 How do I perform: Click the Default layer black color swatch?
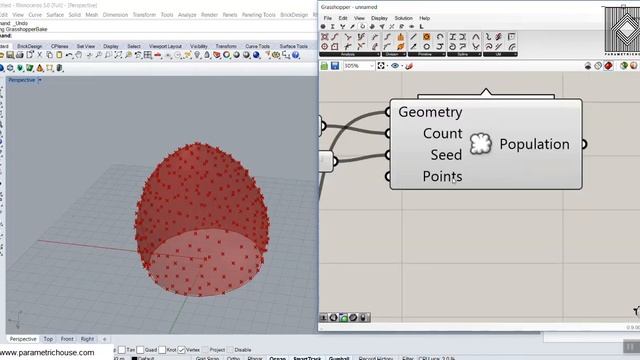[x=134, y=358]
